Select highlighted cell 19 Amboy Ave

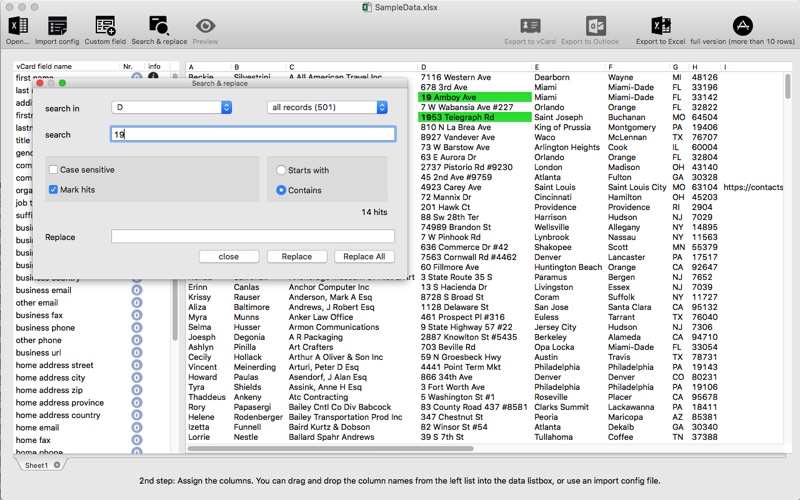click(x=474, y=97)
